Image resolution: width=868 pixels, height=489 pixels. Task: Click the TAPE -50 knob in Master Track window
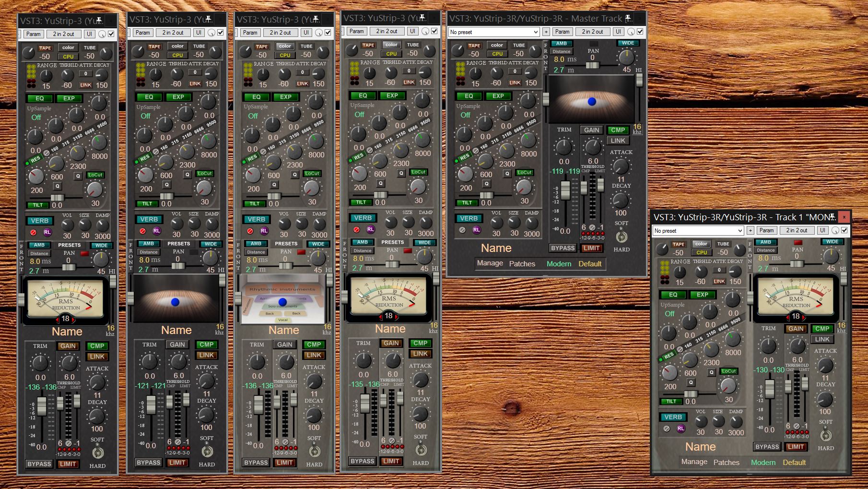point(457,50)
